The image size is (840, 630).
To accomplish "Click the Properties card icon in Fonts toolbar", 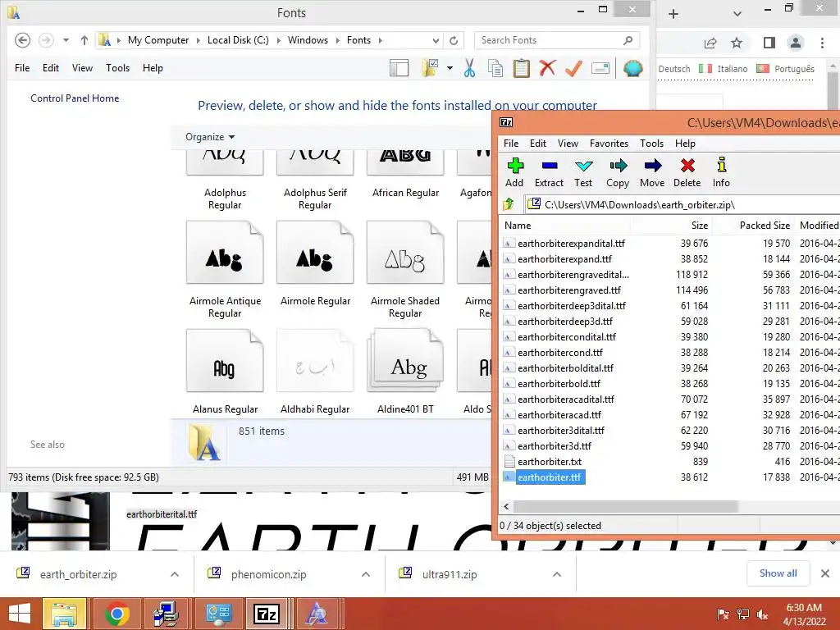I will (600, 69).
